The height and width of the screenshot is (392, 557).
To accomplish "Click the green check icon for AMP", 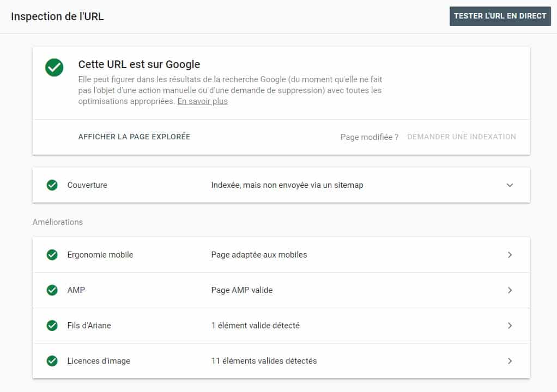I will click(52, 290).
